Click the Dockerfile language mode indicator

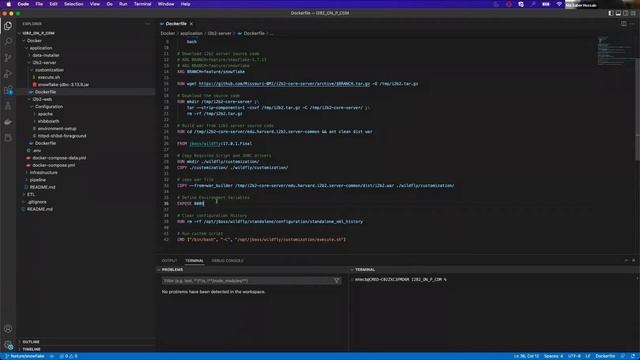pyautogui.click(x=605, y=356)
